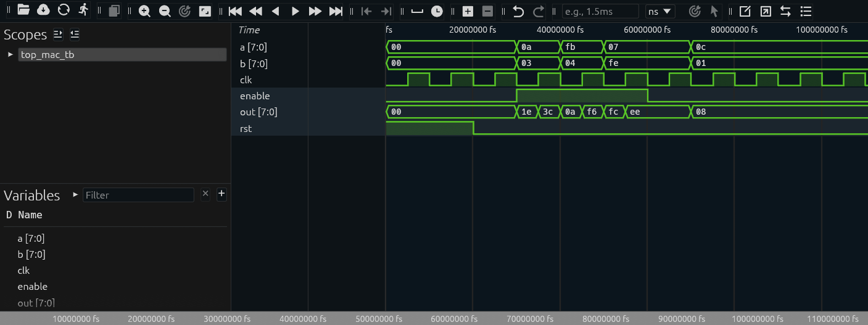Click the swap horizontal arrows icon
Screen dimensions: 868x325
[785, 11]
